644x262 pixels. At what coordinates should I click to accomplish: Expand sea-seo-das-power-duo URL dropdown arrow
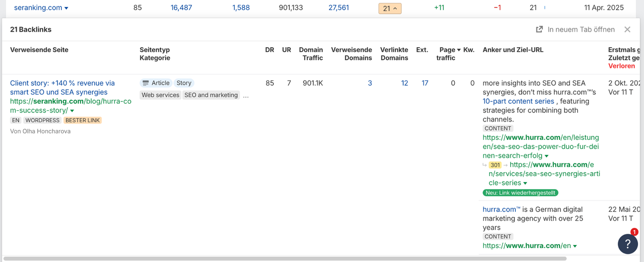(547, 156)
